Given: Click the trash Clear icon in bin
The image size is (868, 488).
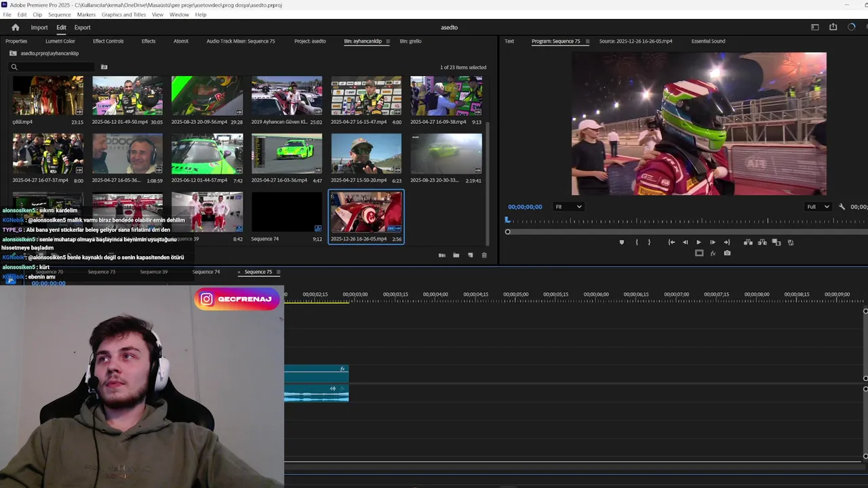Looking at the screenshot, I should (x=484, y=256).
